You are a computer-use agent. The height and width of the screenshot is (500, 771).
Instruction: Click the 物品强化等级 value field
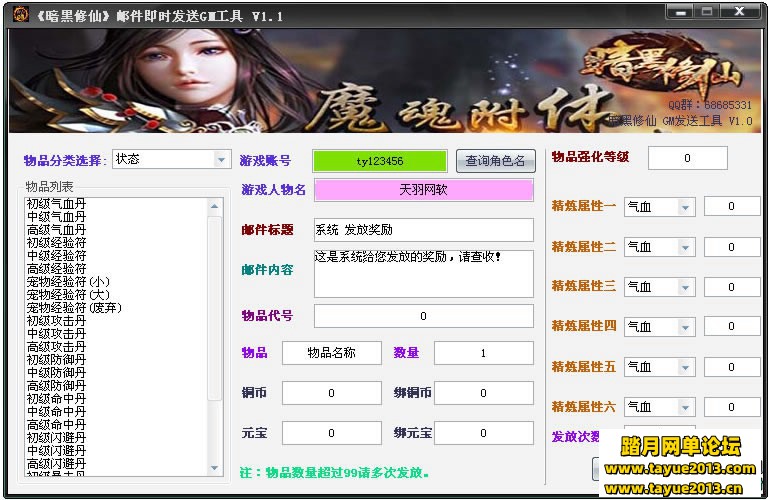click(x=687, y=158)
